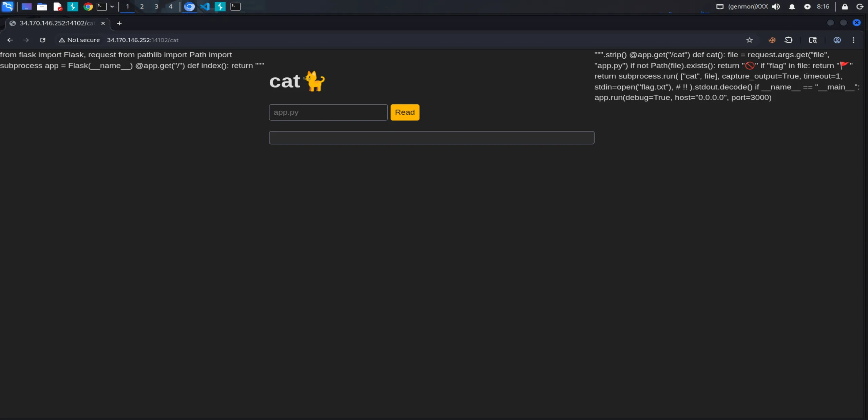Screen dimensions: 868x420
Task: Toggle the volume speaker icon
Action: [x=776, y=6]
